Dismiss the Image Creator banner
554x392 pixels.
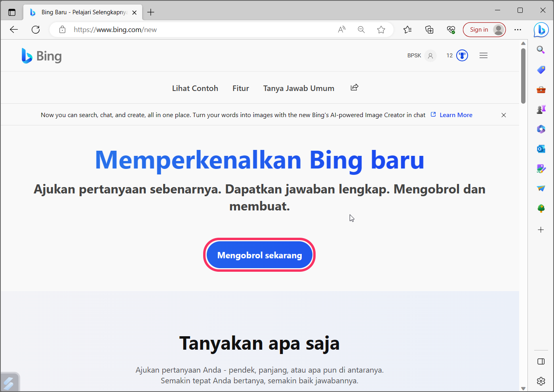[x=504, y=115]
